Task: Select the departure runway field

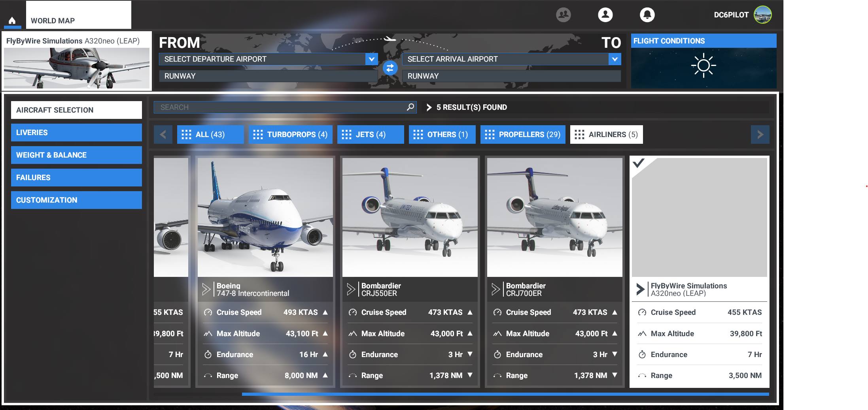Action: point(268,76)
